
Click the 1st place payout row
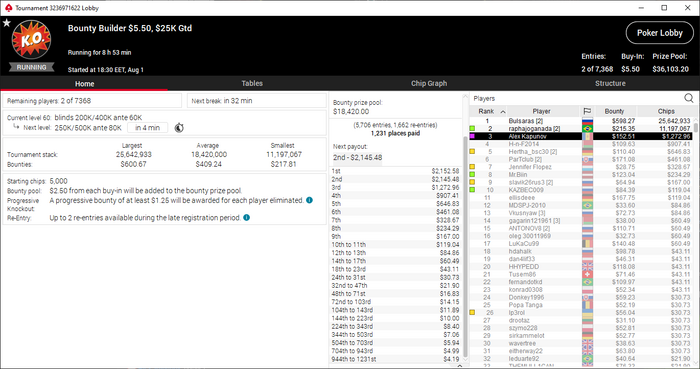(395, 171)
